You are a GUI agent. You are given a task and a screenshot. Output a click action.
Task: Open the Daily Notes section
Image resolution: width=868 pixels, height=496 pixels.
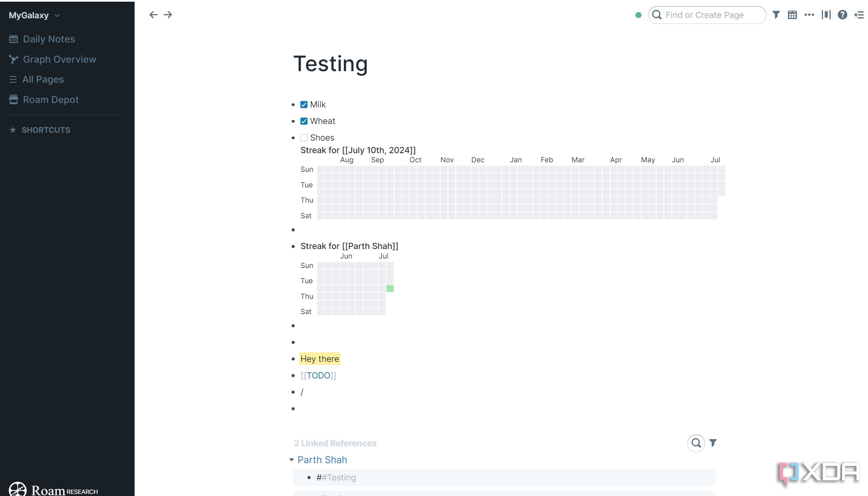pos(48,39)
